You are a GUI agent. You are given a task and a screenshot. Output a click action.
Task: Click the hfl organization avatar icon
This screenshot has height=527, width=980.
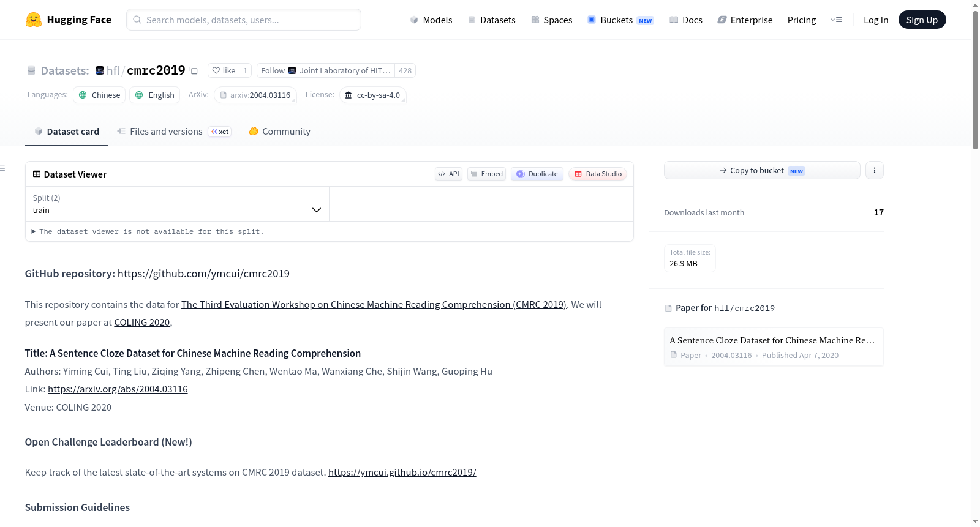pos(100,70)
